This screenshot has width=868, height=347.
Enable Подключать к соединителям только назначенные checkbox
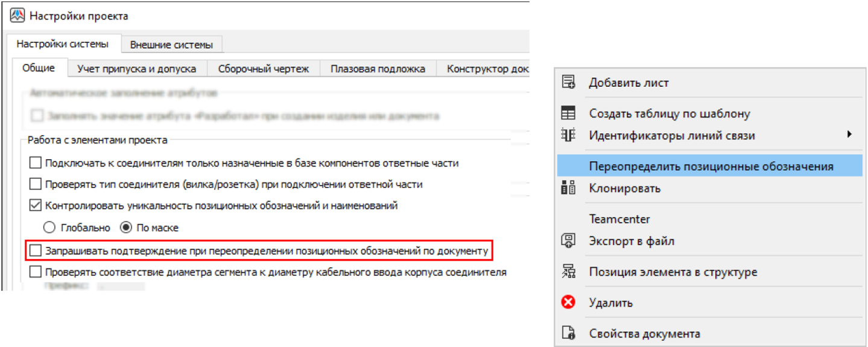pyautogui.click(x=36, y=163)
